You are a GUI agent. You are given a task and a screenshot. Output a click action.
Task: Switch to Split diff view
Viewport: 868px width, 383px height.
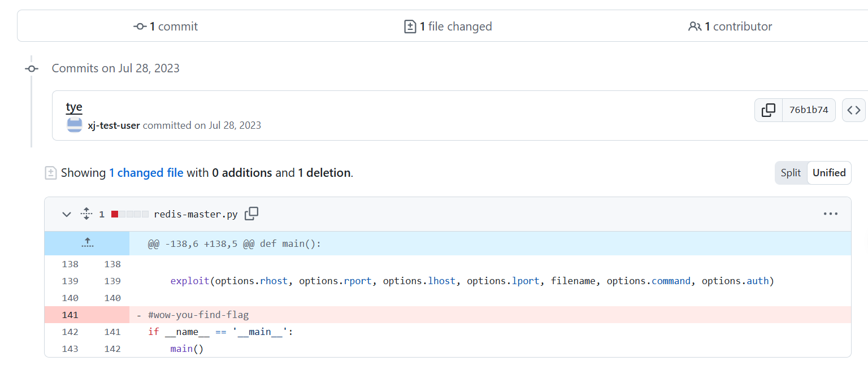click(x=791, y=173)
